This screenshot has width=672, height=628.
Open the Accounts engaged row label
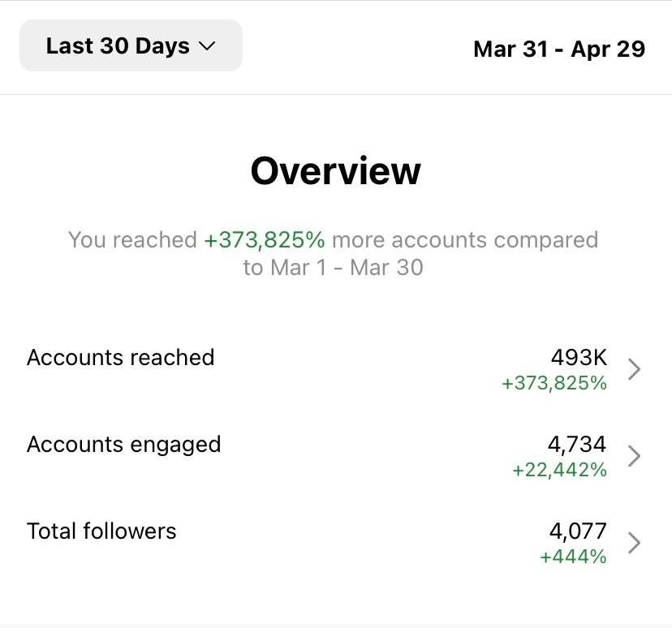tap(123, 445)
